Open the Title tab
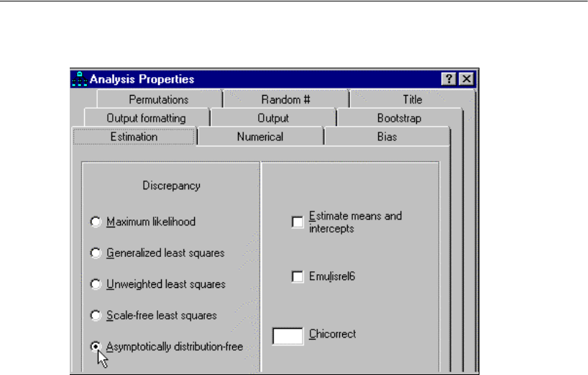This screenshot has height=375, width=588. pyautogui.click(x=412, y=99)
